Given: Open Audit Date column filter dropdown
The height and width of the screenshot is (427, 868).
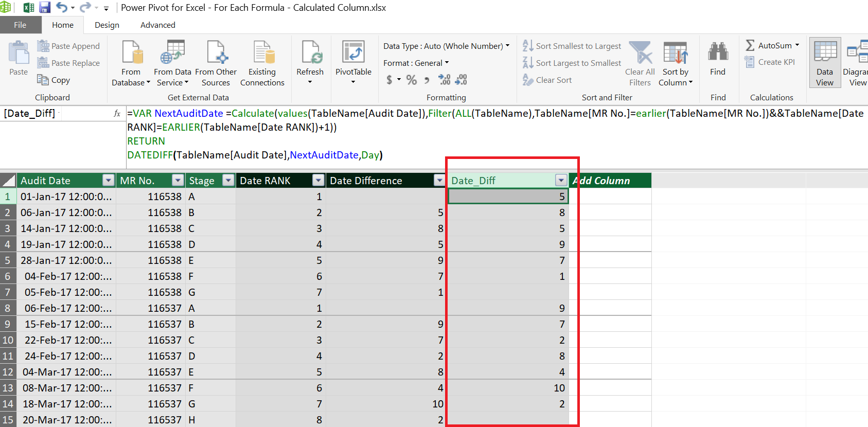Looking at the screenshot, I should click(108, 180).
